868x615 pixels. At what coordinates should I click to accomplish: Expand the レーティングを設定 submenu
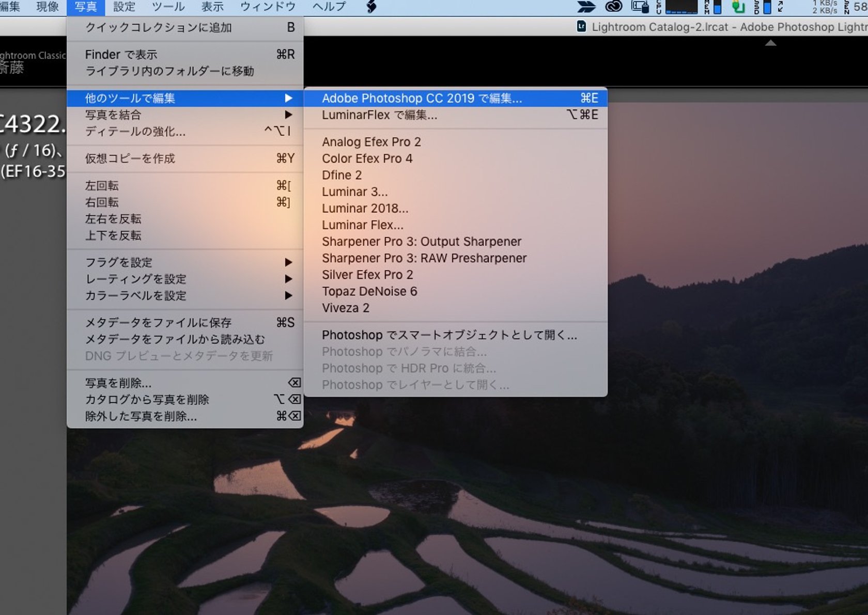pyautogui.click(x=185, y=279)
